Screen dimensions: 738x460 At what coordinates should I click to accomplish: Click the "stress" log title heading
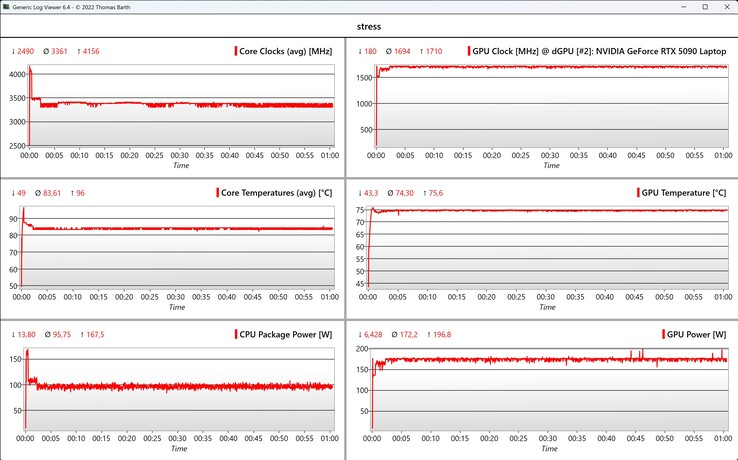pos(369,26)
